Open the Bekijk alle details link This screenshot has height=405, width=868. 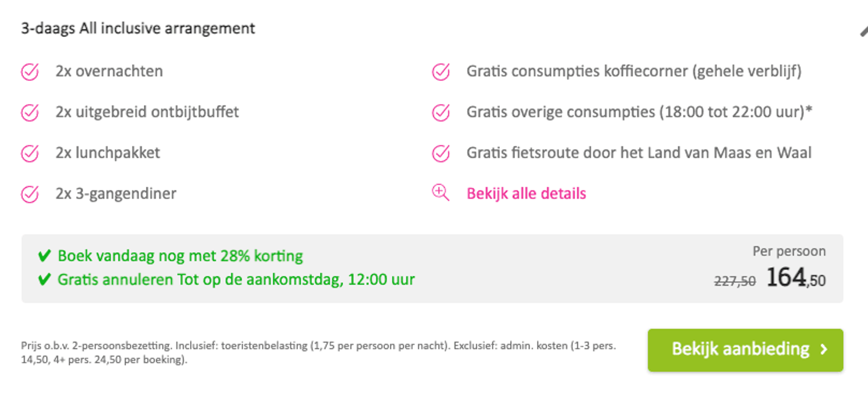(526, 194)
